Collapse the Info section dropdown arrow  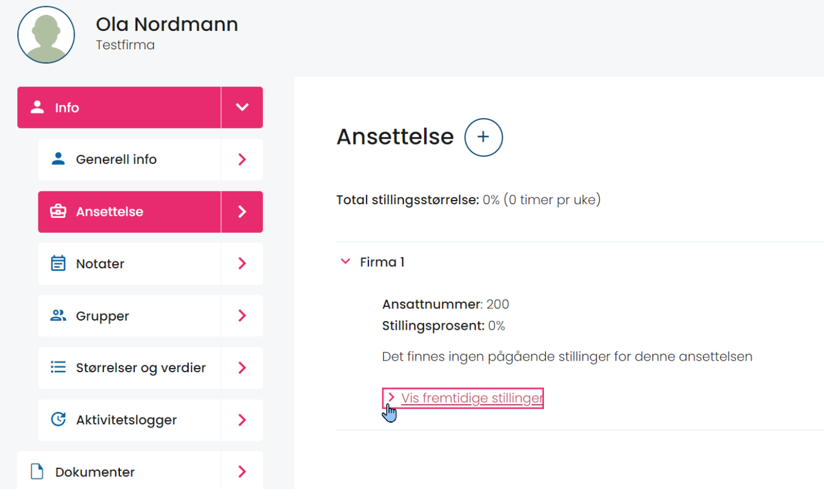[242, 107]
